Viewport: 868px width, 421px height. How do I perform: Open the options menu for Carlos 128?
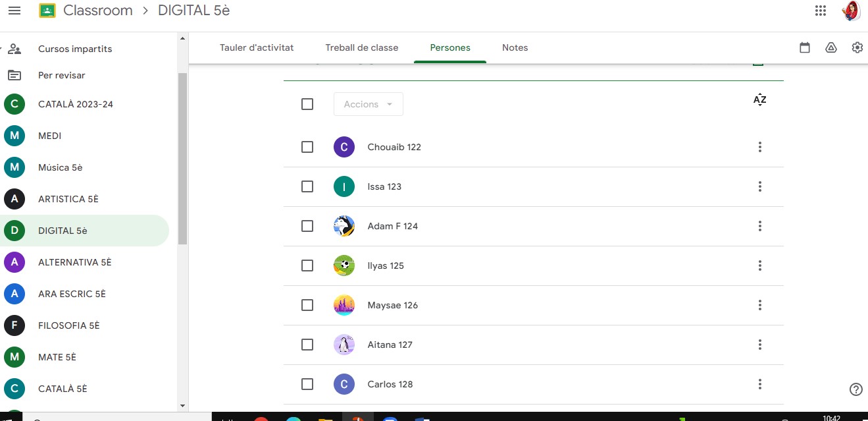(759, 384)
